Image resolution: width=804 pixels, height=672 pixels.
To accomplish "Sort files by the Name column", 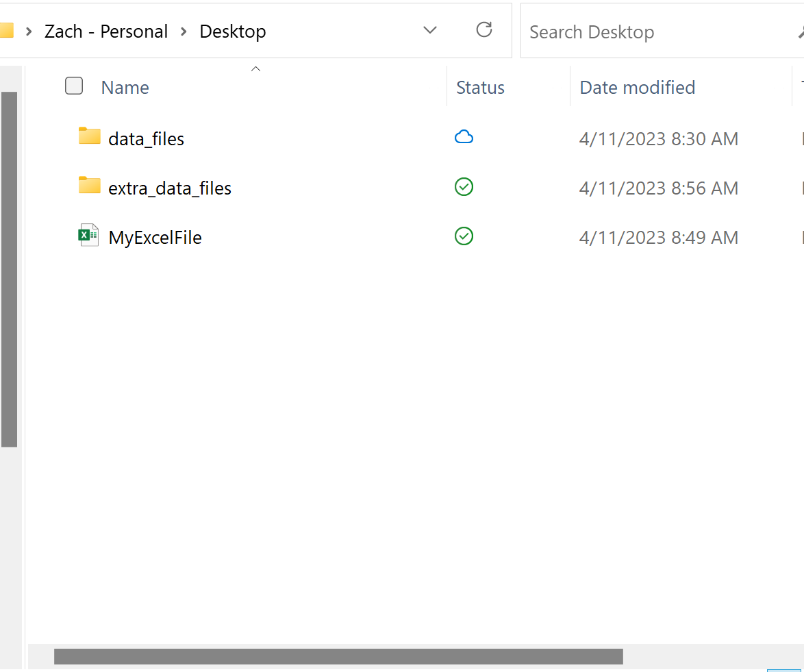I will coord(125,88).
